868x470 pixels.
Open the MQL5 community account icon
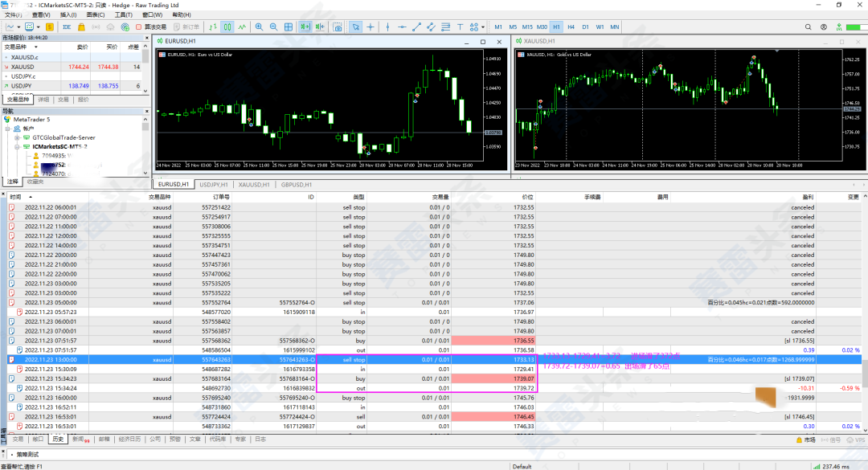[824, 27]
